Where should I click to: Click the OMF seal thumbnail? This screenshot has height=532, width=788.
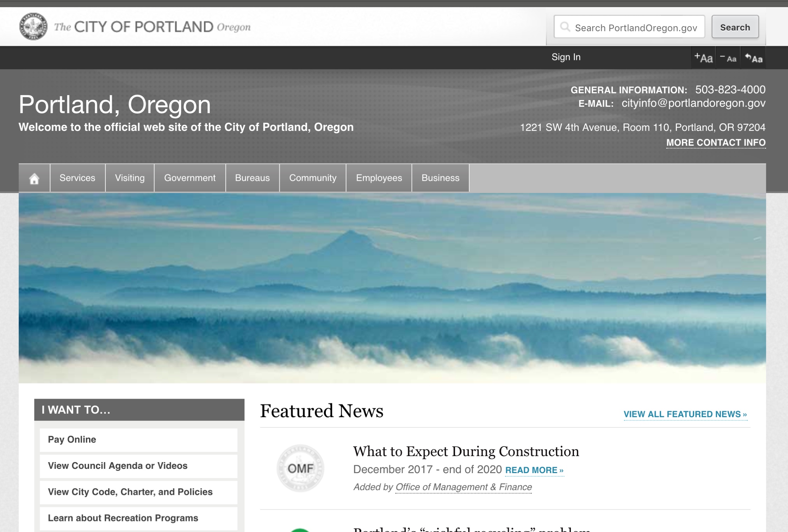pyautogui.click(x=300, y=468)
